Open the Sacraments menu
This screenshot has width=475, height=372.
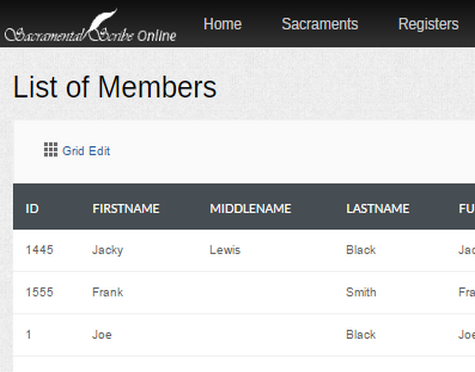click(x=320, y=24)
